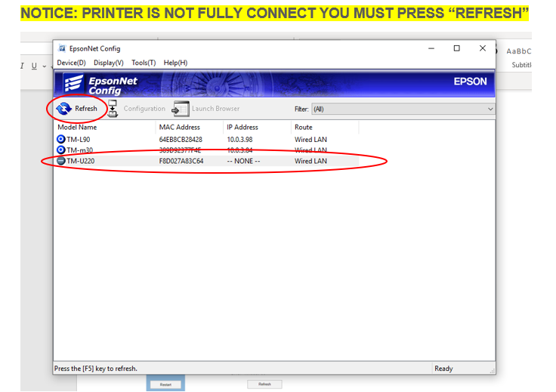Viewport: 556px width, 392px height.
Task: Select the TM-m30 printer row
Action: 208,150
